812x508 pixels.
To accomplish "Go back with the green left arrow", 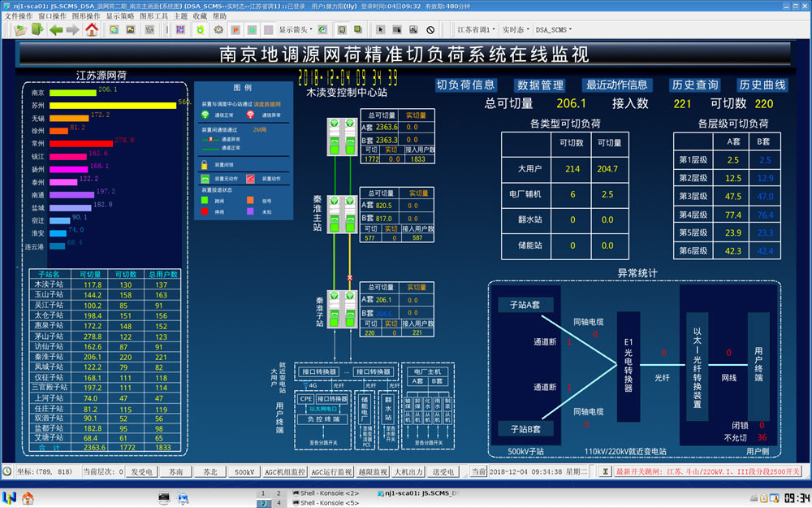I will [56, 30].
